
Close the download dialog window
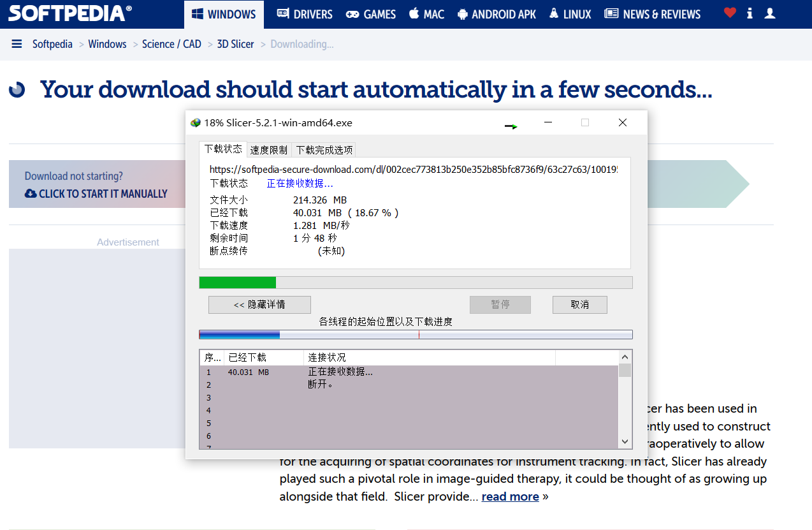623,122
